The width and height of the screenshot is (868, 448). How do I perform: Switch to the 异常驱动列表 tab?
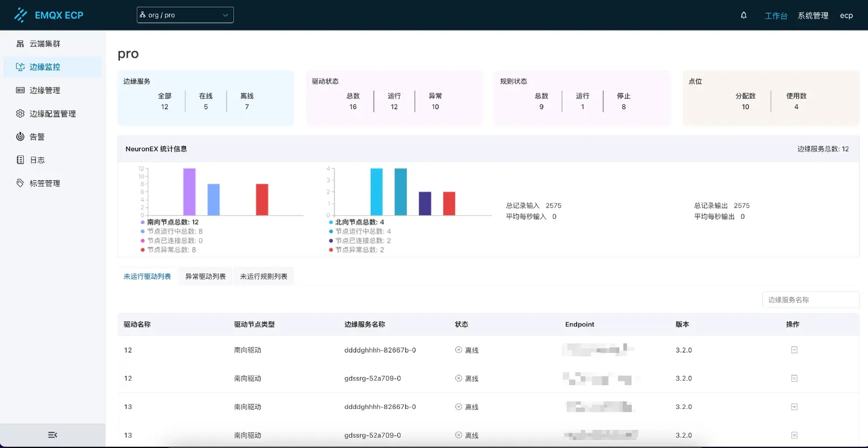[x=205, y=276]
